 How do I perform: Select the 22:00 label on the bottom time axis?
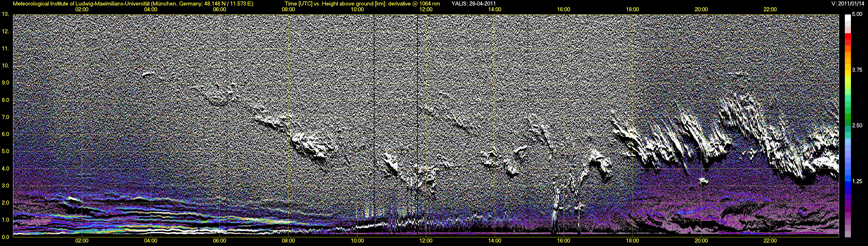coord(770,241)
